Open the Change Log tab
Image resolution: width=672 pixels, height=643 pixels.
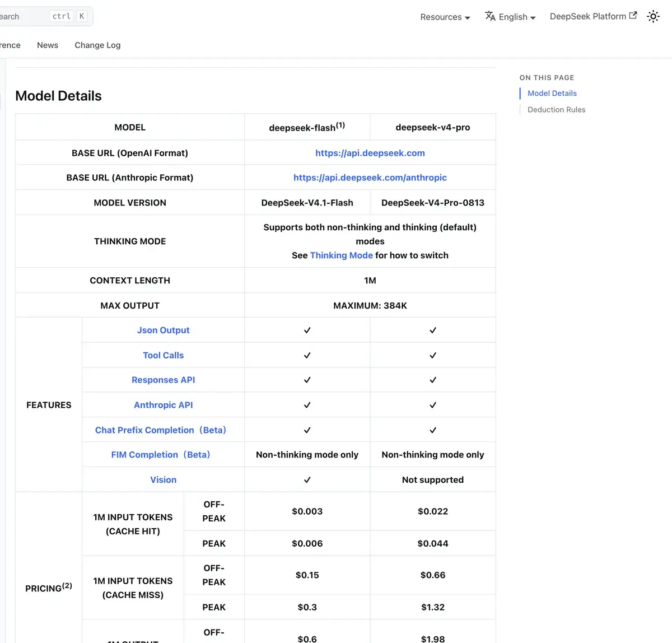point(97,45)
